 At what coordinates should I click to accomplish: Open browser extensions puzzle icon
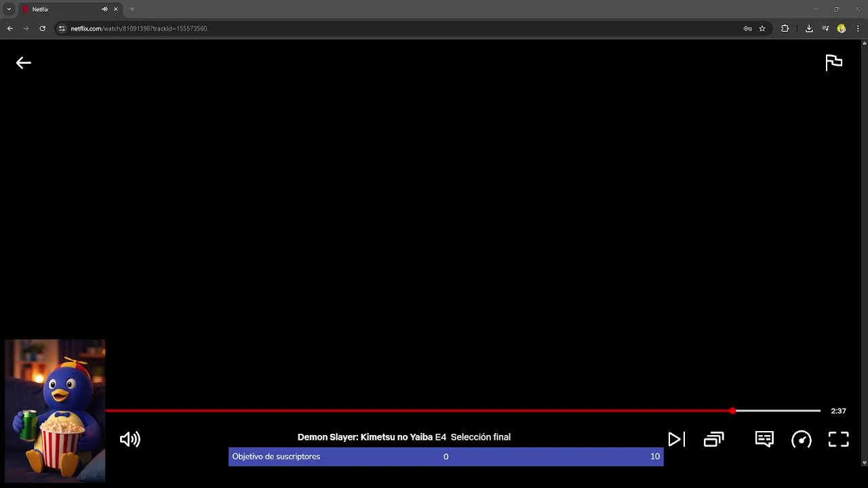click(785, 28)
